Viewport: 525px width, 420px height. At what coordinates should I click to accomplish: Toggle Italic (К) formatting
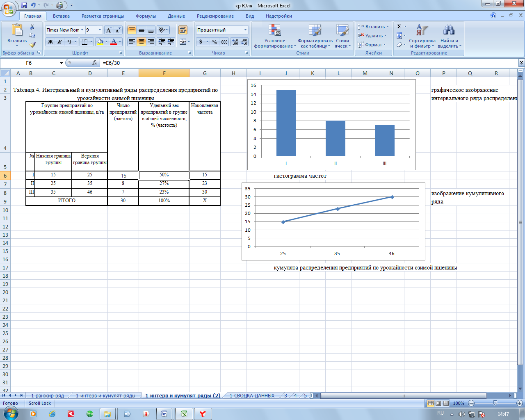(x=59, y=42)
